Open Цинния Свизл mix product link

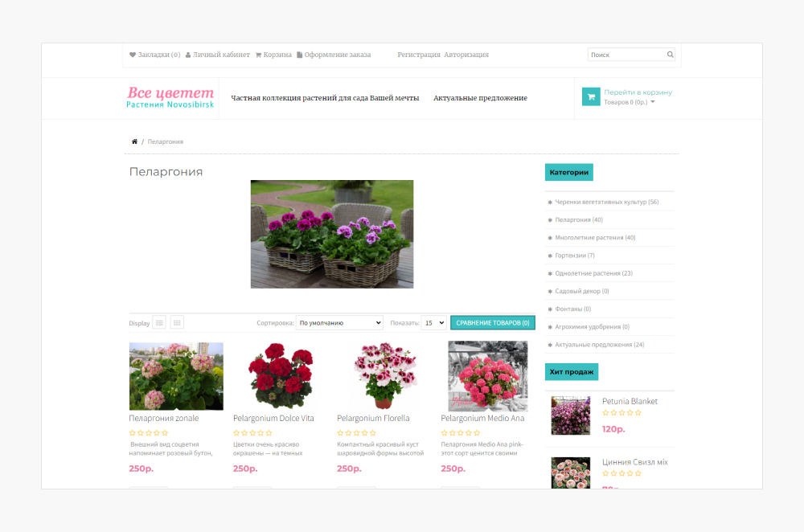635,462
